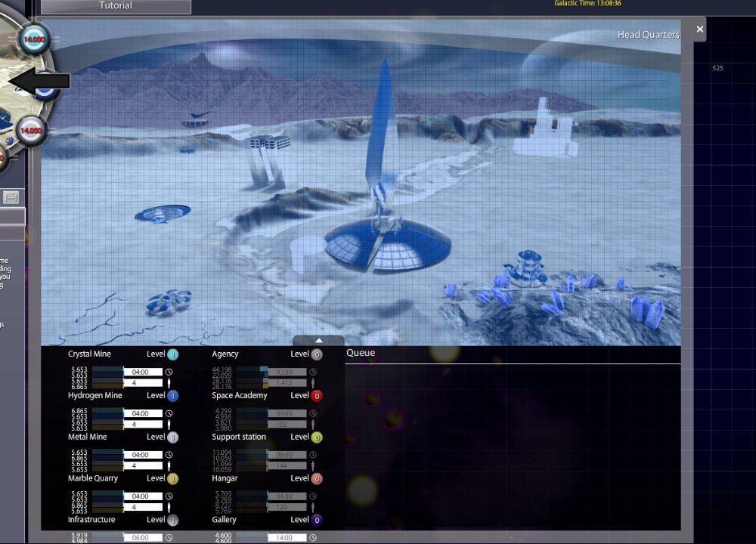Viewport: 756px width, 544px height.
Task: Select the Crystal Mine label
Action: (x=90, y=354)
